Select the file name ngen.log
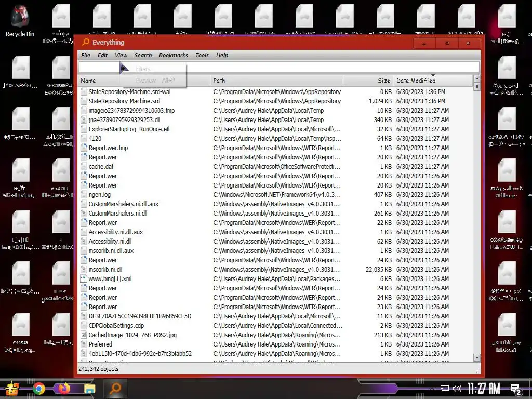The image size is (532, 399). pyautogui.click(x=100, y=194)
